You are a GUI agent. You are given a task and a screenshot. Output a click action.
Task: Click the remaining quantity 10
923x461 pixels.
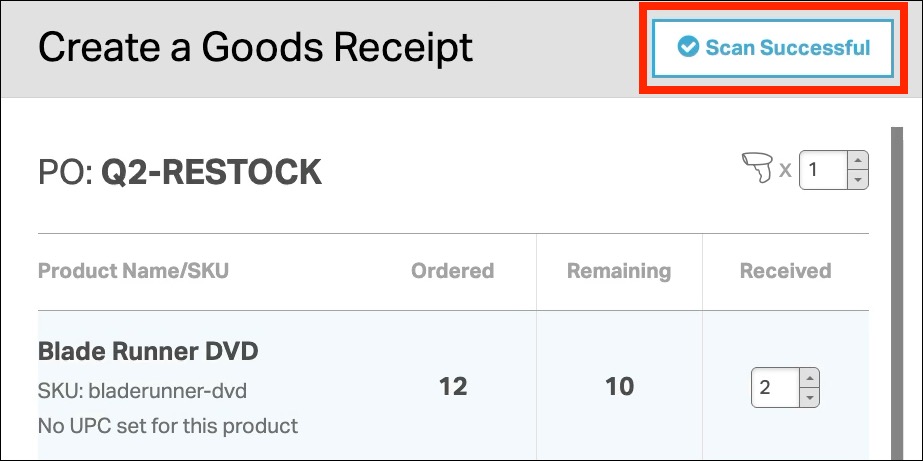click(620, 387)
